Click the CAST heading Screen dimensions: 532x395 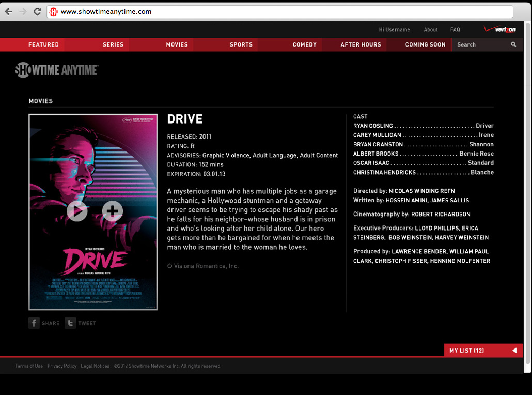pos(361,116)
